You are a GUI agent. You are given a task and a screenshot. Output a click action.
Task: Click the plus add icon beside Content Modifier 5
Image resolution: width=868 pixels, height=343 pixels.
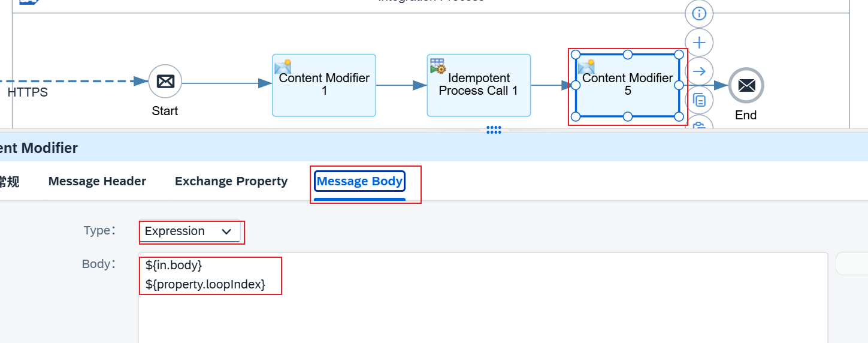[699, 43]
